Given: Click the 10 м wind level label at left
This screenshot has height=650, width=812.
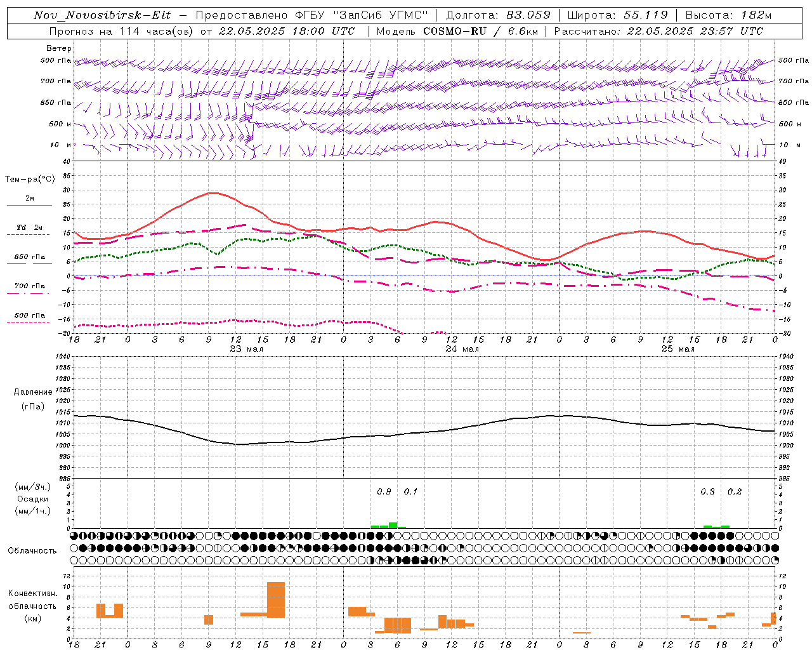Looking at the screenshot, I should click(60, 145).
